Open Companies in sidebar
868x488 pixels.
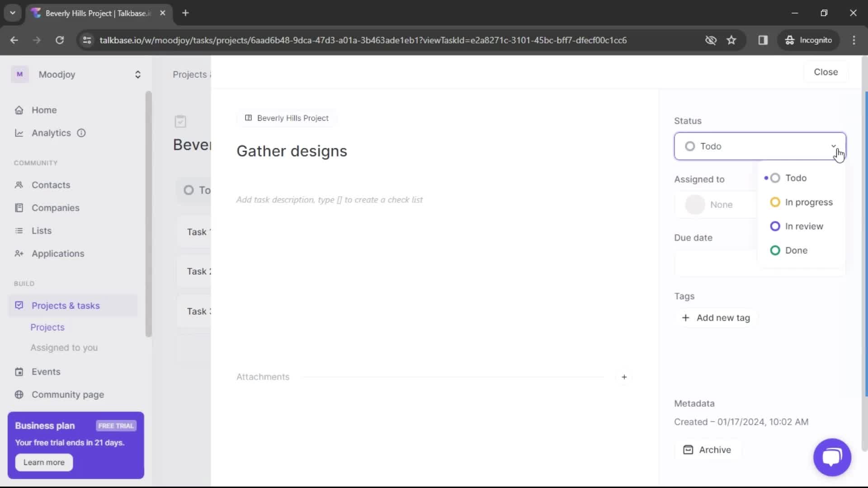tap(56, 207)
